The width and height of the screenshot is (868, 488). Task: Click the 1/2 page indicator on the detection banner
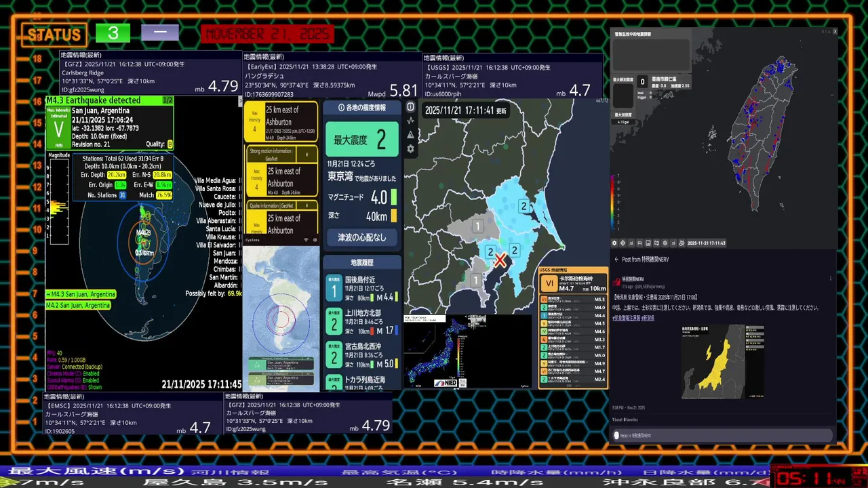(167, 100)
